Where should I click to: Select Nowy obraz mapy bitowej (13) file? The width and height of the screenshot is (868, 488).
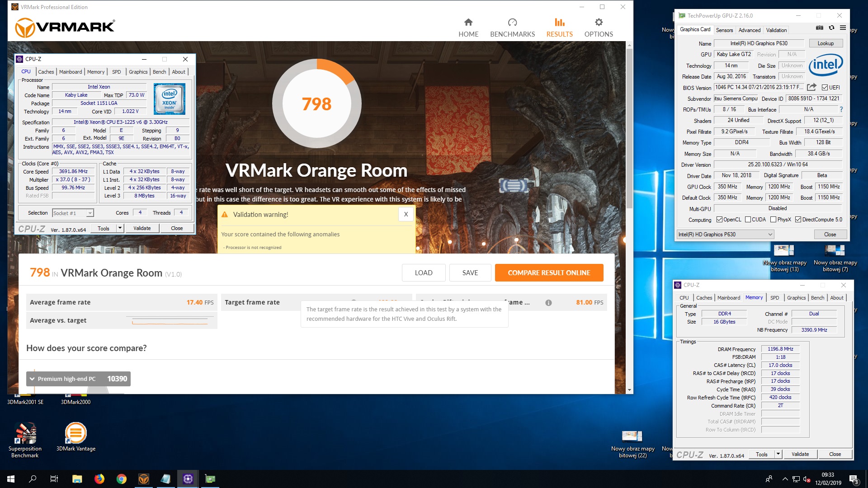point(784,258)
